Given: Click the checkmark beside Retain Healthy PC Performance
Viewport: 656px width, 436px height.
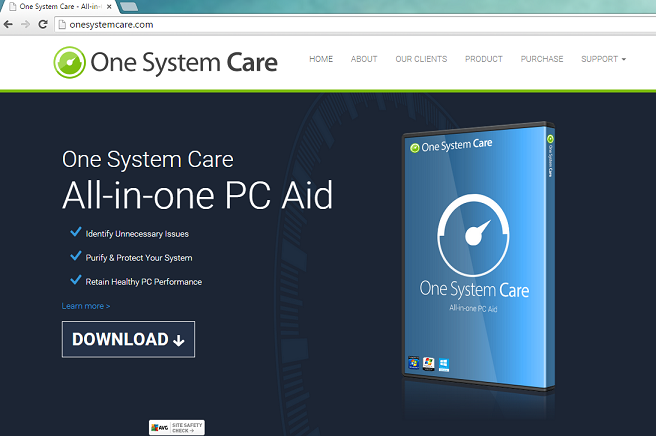Looking at the screenshot, I should point(75,280).
